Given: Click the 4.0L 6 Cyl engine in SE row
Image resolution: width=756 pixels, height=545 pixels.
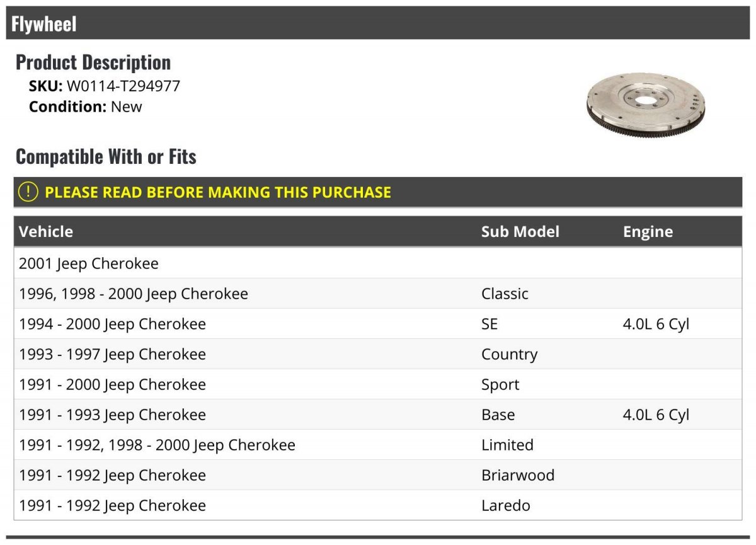Looking at the screenshot, I should pos(656,324).
